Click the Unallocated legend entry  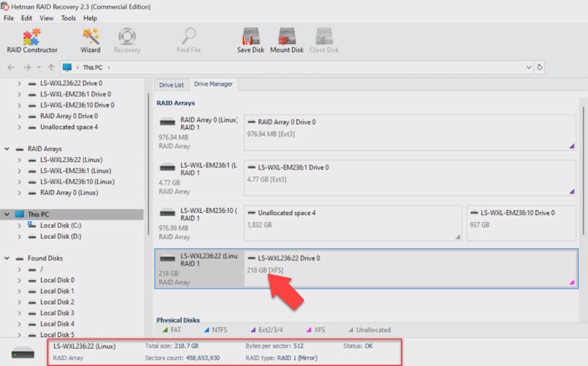coord(369,330)
